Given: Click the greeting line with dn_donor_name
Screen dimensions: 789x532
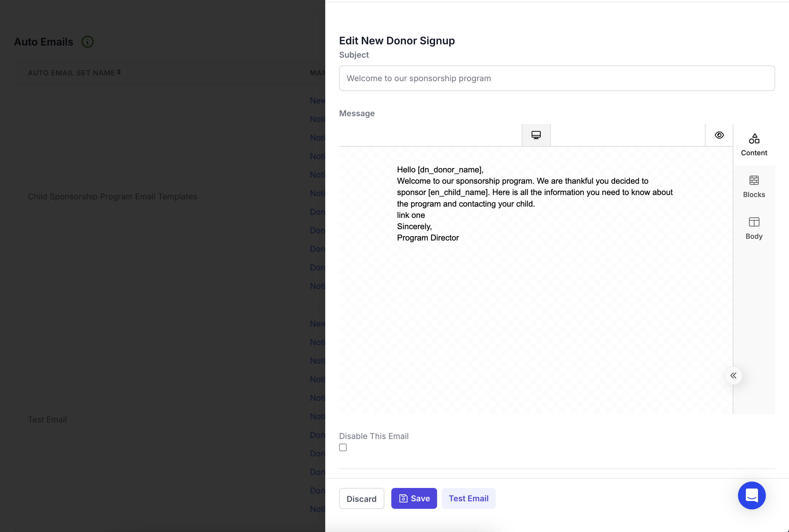Looking at the screenshot, I should [440, 170].
